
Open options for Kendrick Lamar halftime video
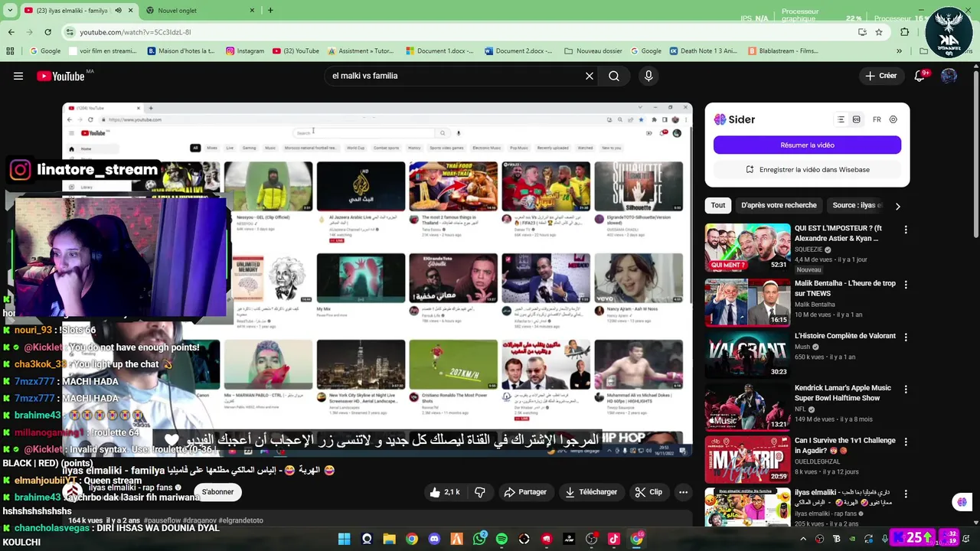(906, 390)
